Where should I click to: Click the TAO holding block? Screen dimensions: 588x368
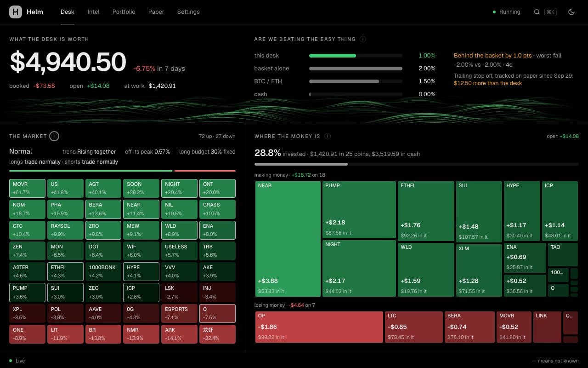[x=563, y=255]
